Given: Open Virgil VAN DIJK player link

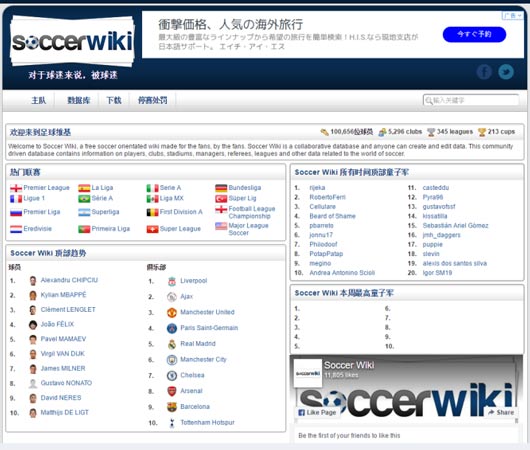Looking at the screenshot, I should (63, 354).
